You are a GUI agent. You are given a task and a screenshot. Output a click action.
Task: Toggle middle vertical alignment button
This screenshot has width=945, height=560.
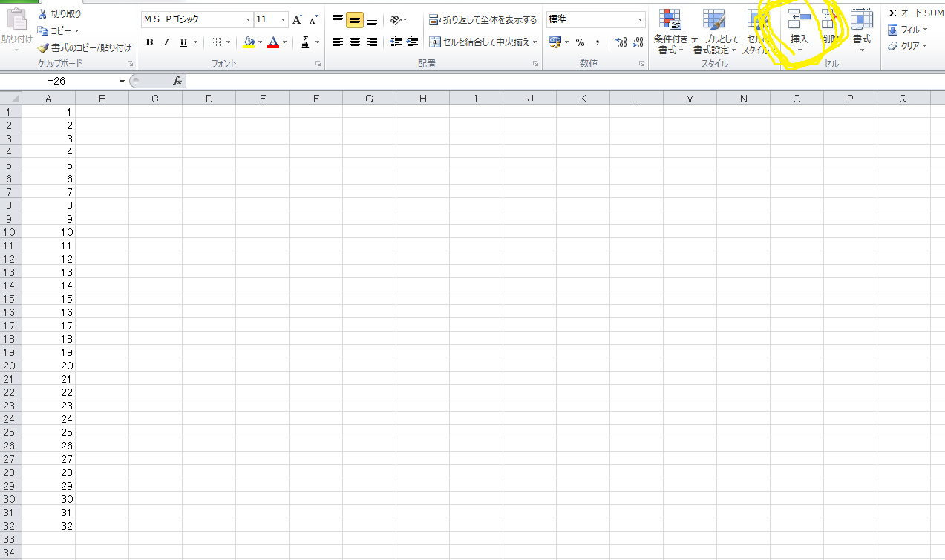(355, 20)
